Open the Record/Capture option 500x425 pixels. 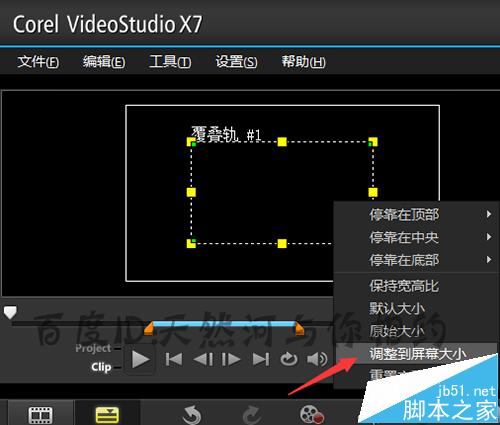point(312,415)
